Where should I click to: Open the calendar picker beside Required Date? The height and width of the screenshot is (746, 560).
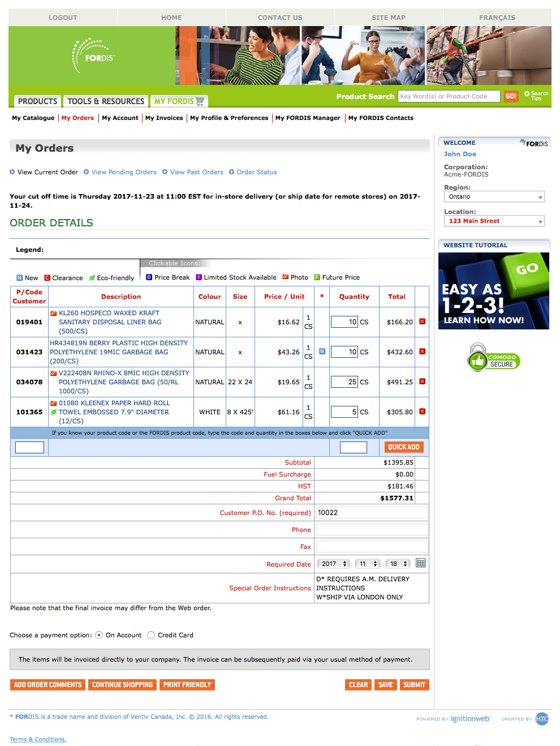click(420, 563)
